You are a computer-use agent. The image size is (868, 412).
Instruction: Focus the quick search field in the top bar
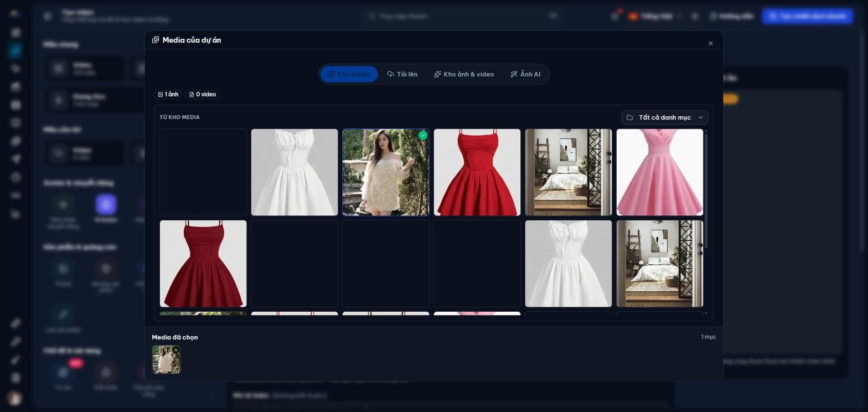463,16
